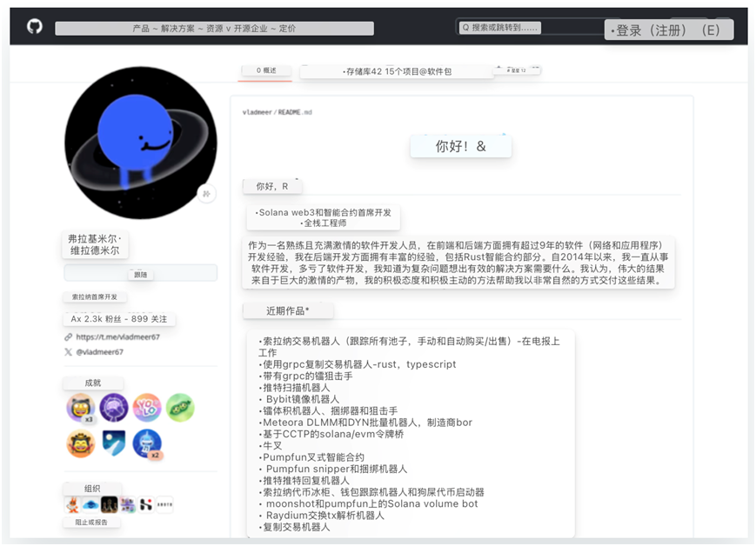
Task: Click the 你好！ README heading
Action: pyautogui.click(x=460, y=146)
